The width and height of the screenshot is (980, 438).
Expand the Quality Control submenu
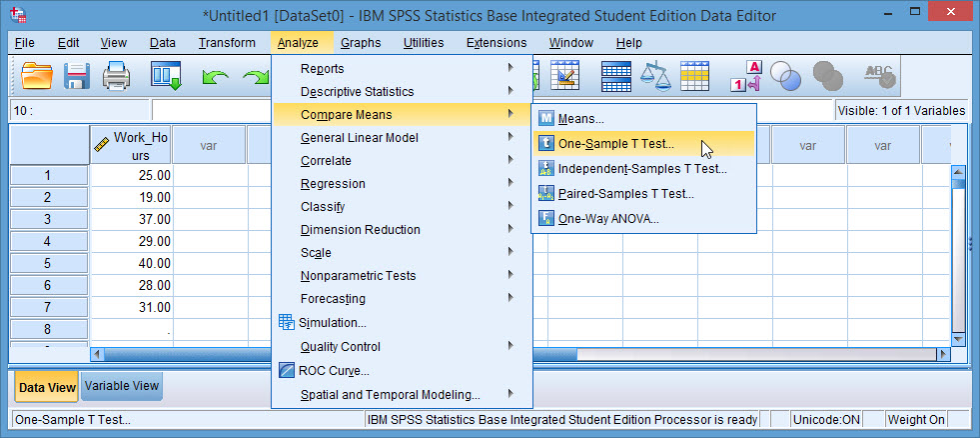(402, 347)
